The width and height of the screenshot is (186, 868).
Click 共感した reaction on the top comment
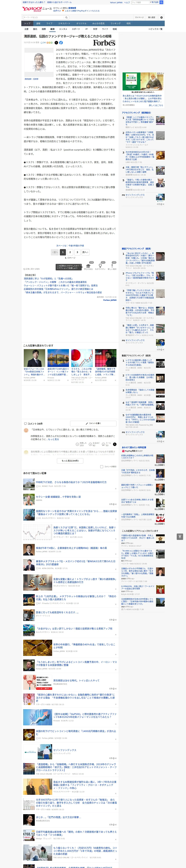click(x=81, y=444)
